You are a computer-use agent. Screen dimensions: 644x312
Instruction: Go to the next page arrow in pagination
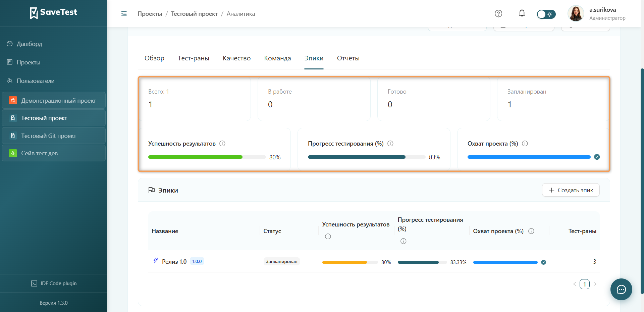(595, 284)
